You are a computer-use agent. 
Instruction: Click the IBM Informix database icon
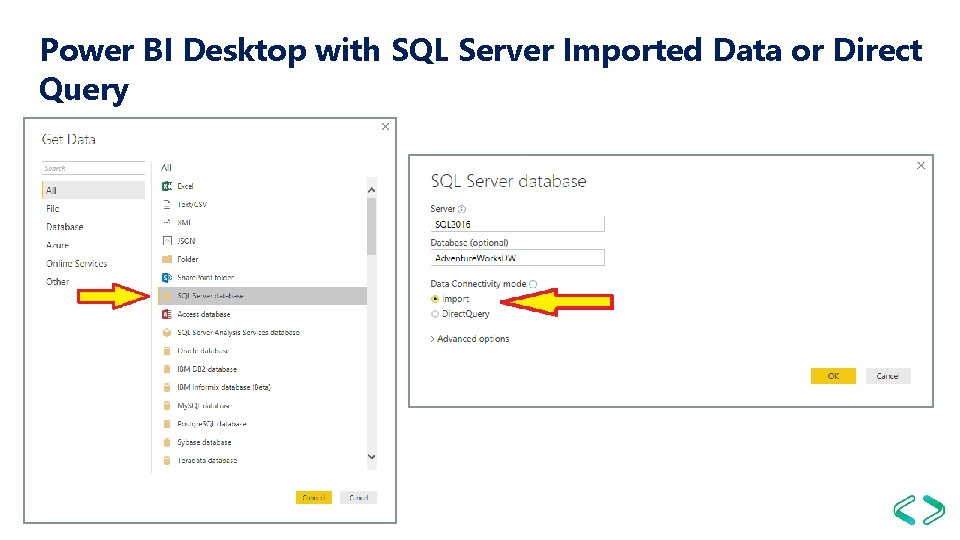point(167,388)
